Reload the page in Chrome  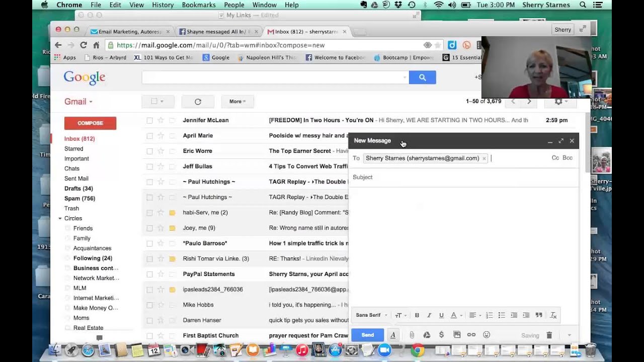pos(84,45)
